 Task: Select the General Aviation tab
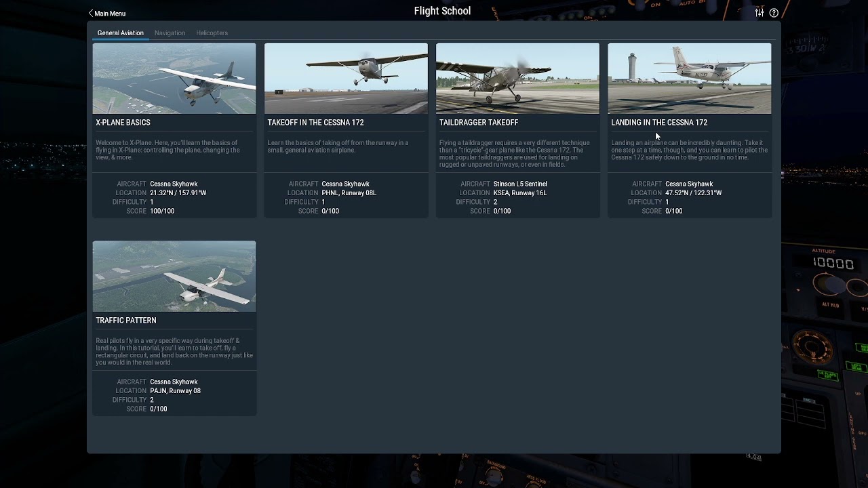pyautogui.click(x=121, y=33)
